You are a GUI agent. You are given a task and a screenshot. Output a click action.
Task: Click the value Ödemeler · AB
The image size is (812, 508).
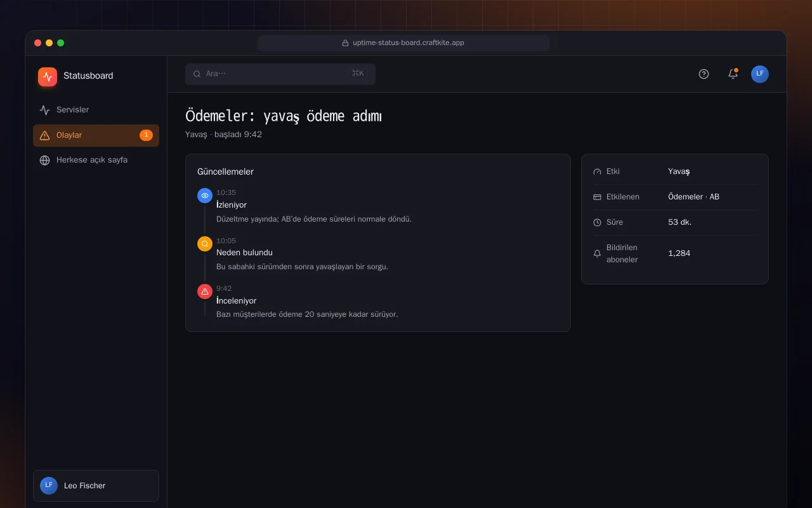point(693,197)
